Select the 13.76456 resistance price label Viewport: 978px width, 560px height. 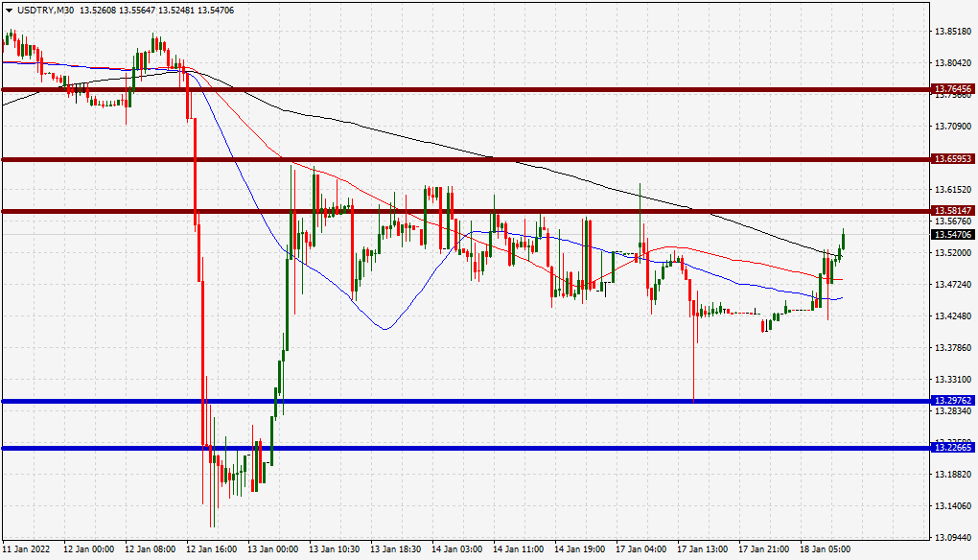(x=952, y=89)
